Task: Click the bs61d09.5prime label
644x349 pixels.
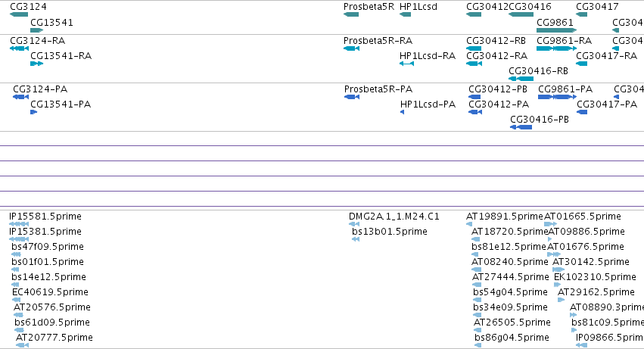Action: coord(52,323)
